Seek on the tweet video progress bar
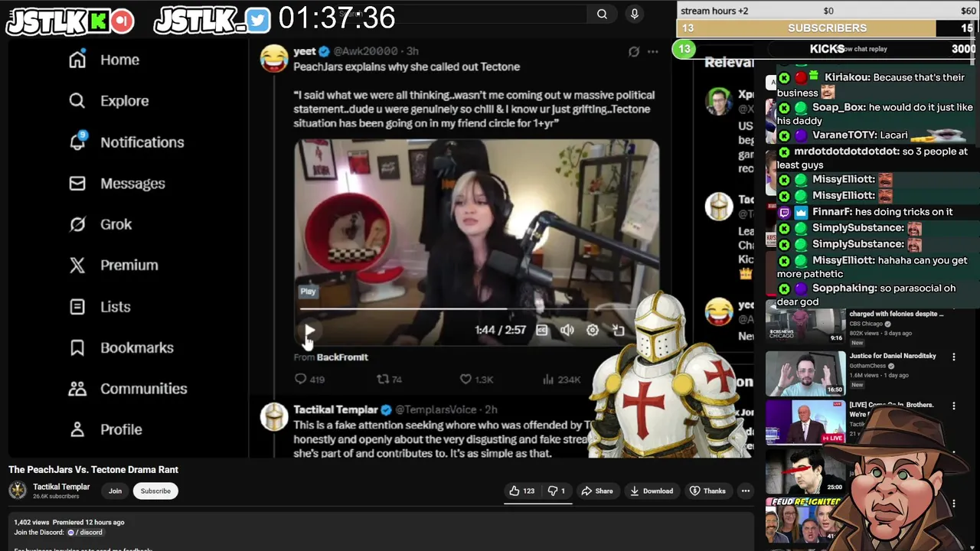The image size is (980, 551). coord(476,309)
